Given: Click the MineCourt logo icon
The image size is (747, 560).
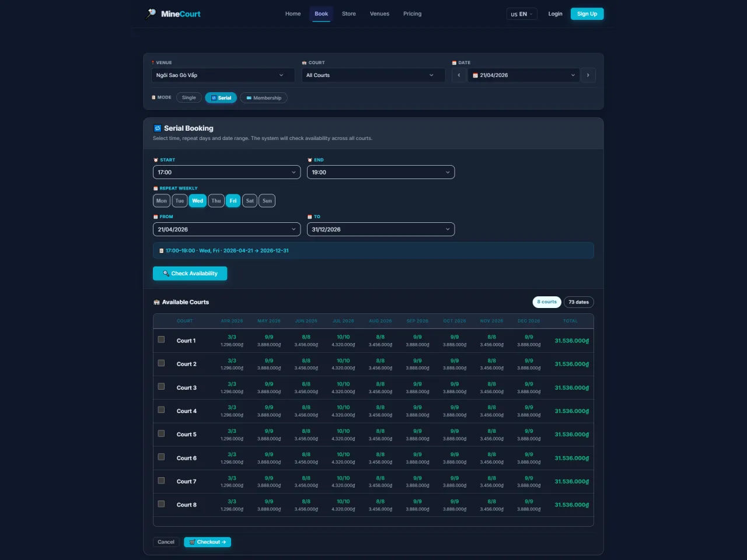Looking at the screenshot, I should 151,13.
